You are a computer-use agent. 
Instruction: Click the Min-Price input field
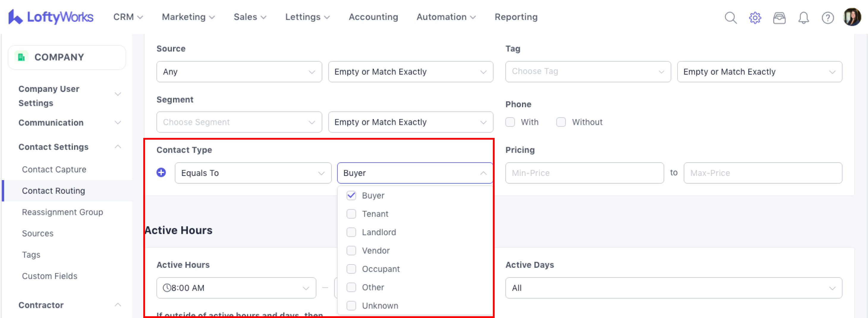click(584, 173)
